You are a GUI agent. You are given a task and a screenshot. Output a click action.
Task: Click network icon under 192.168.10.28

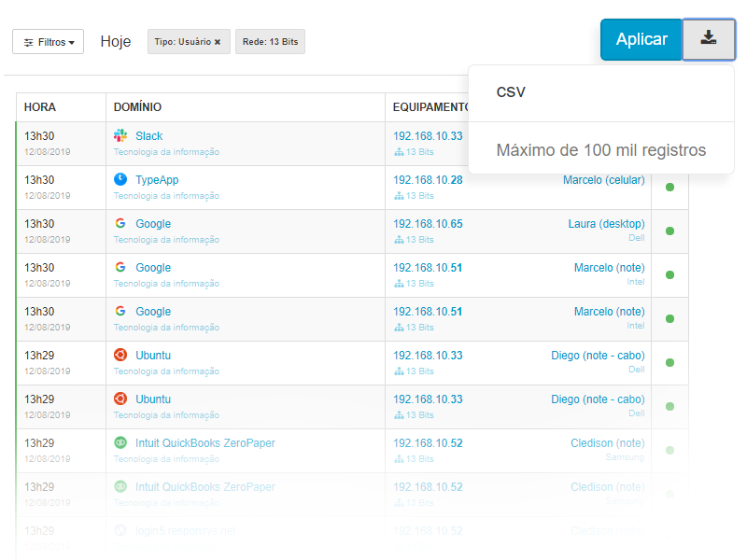399,196
